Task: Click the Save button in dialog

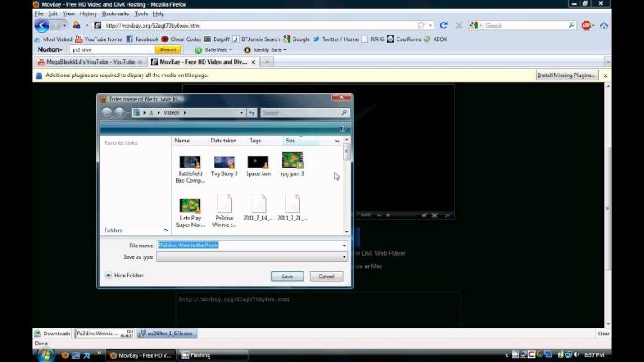Action: [x=287, y=276]
